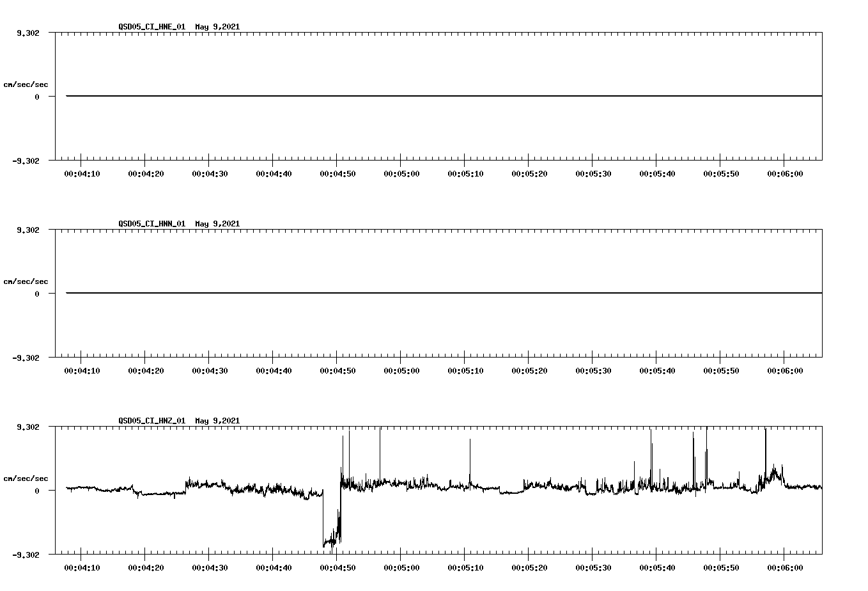Select the QSD05_CI_HNE_01 channel title
Screen dimensions: 868x591
151,27
